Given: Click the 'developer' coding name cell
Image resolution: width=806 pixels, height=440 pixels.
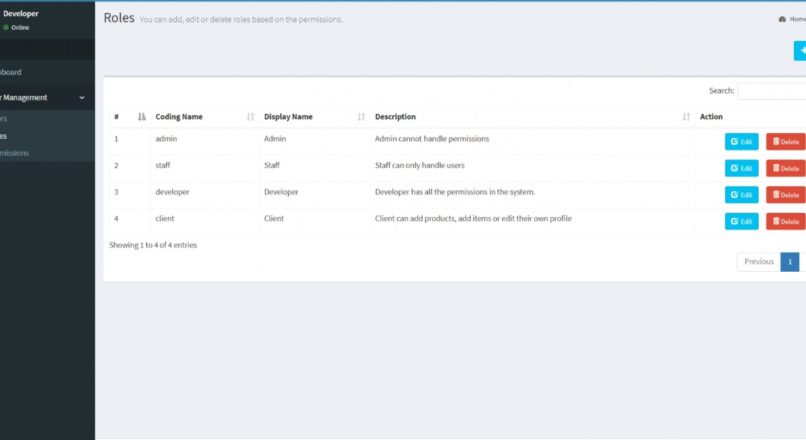Looking at the screenshot, I should (172, 192).
